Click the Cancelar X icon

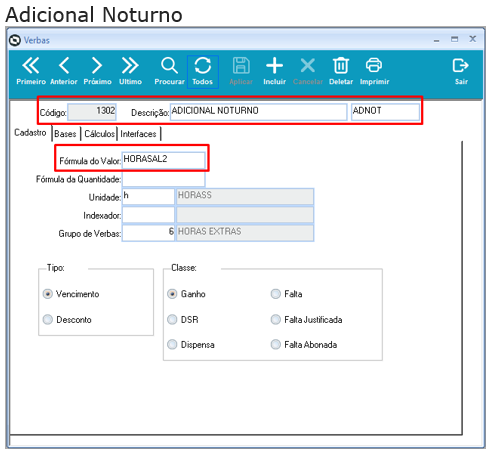coord(308,71)
